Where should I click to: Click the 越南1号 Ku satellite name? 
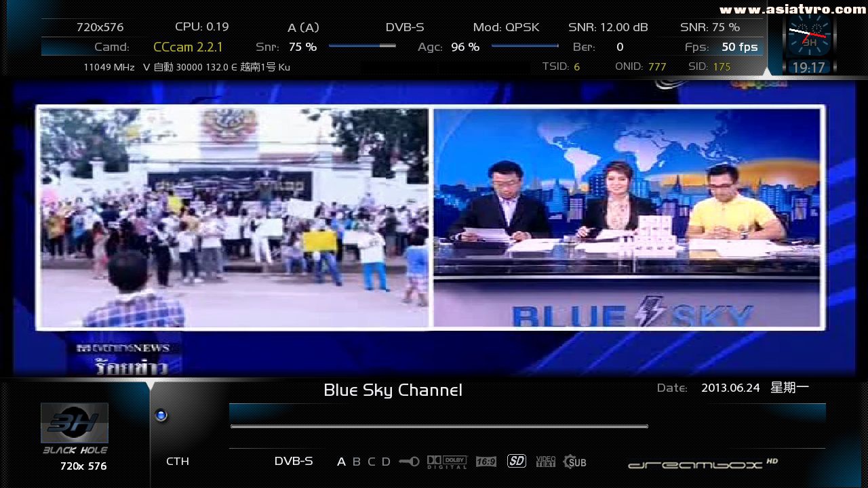(265, 67)
